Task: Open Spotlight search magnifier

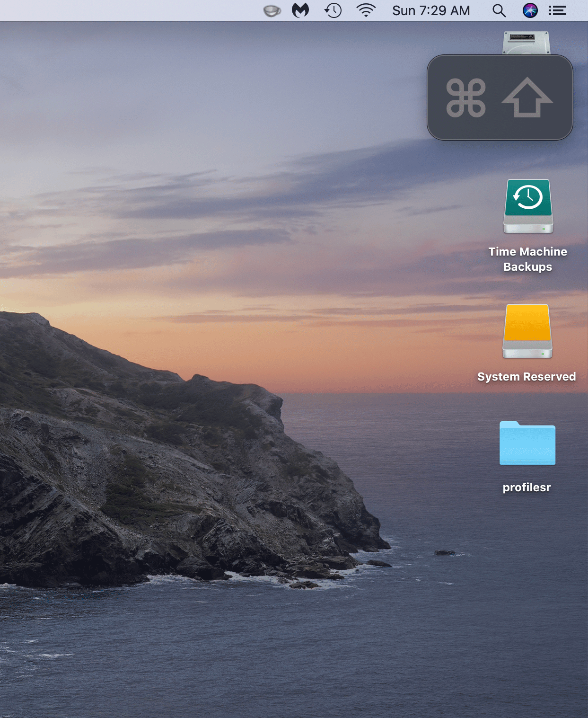Action: (499, 10)
